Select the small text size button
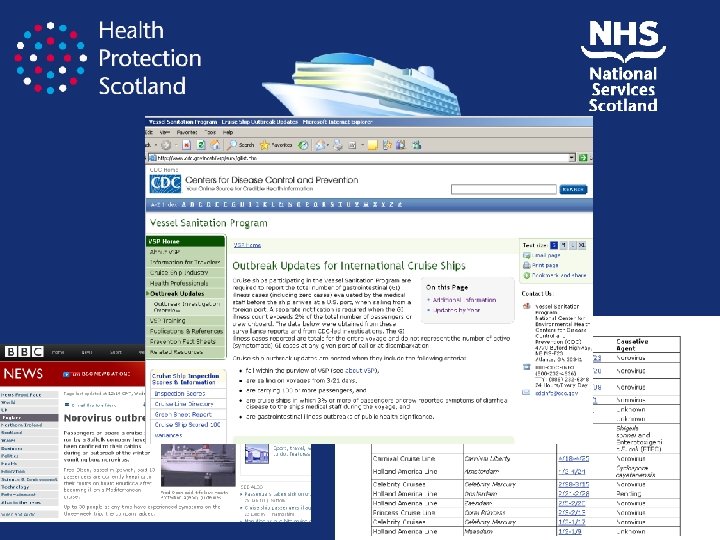720x540 pixels. click(x=554, y=245)
